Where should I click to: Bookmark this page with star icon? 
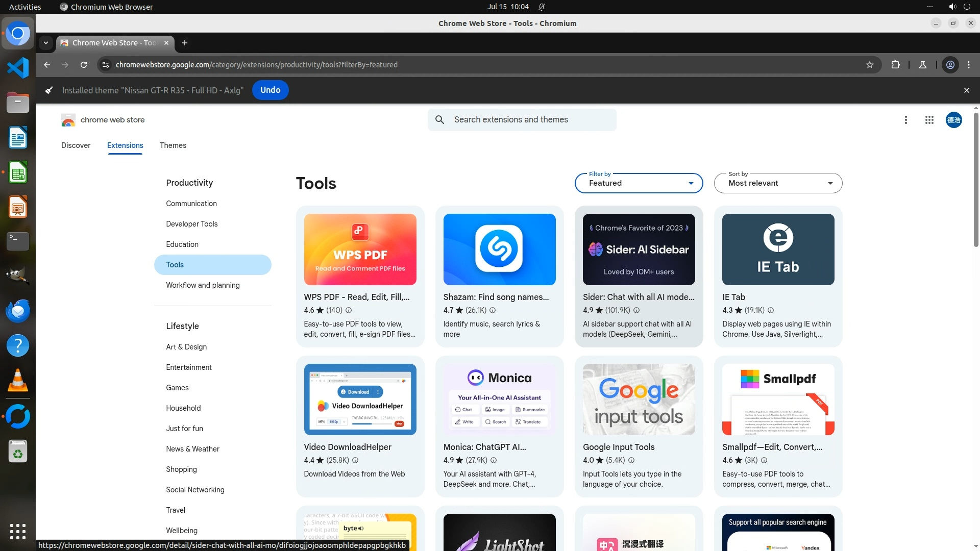(870, 65)
